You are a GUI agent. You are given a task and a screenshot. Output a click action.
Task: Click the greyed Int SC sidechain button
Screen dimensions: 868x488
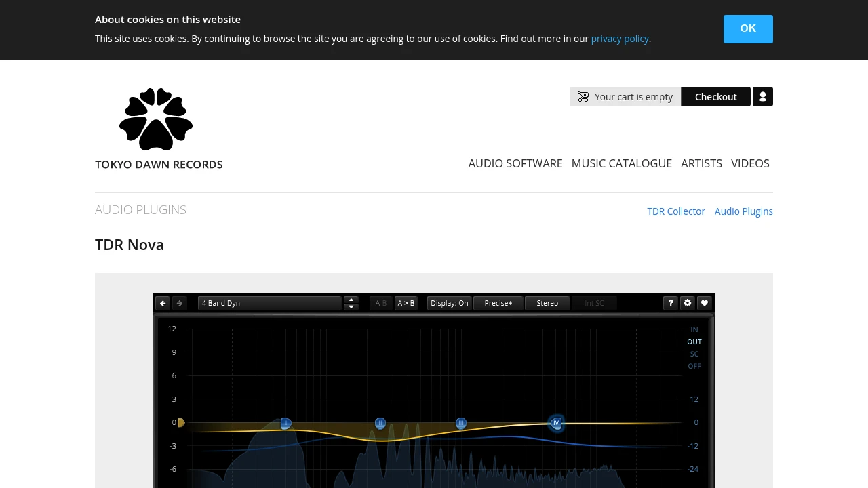pyautogui.click(x=594, y=303)
